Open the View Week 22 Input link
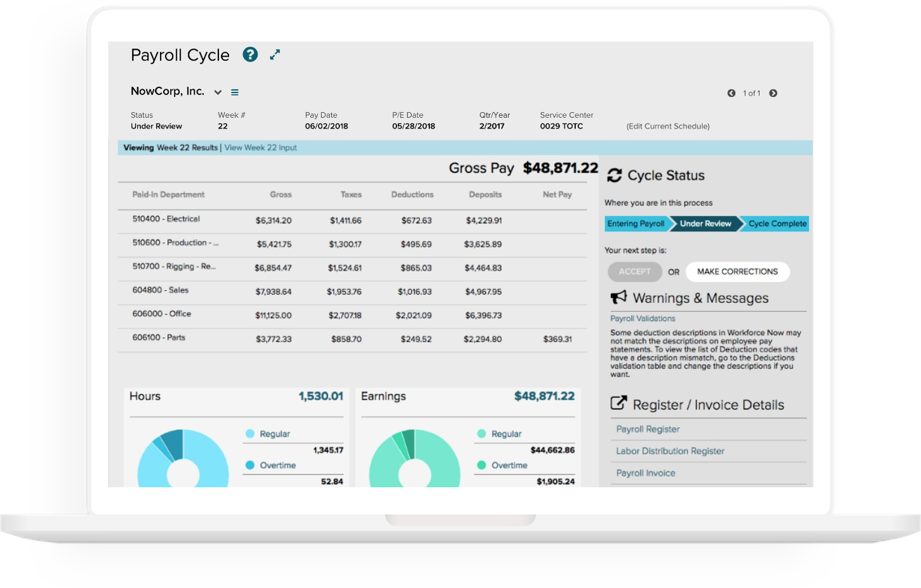Viewport: 921px width, 588px height. click(x=261, y=148)
